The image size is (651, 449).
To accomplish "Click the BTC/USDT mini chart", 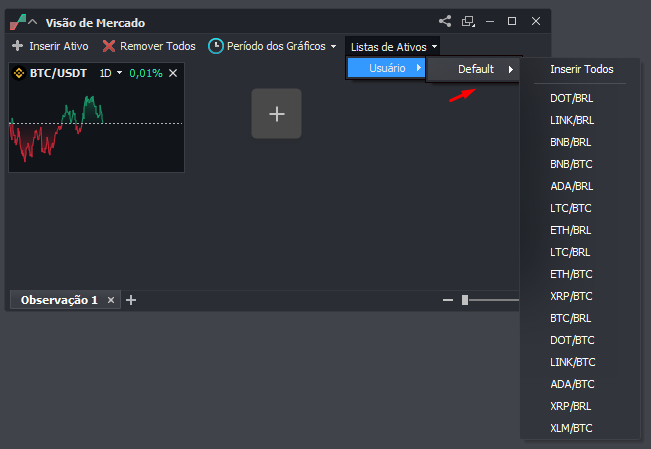I will click(x=96, y=127).
